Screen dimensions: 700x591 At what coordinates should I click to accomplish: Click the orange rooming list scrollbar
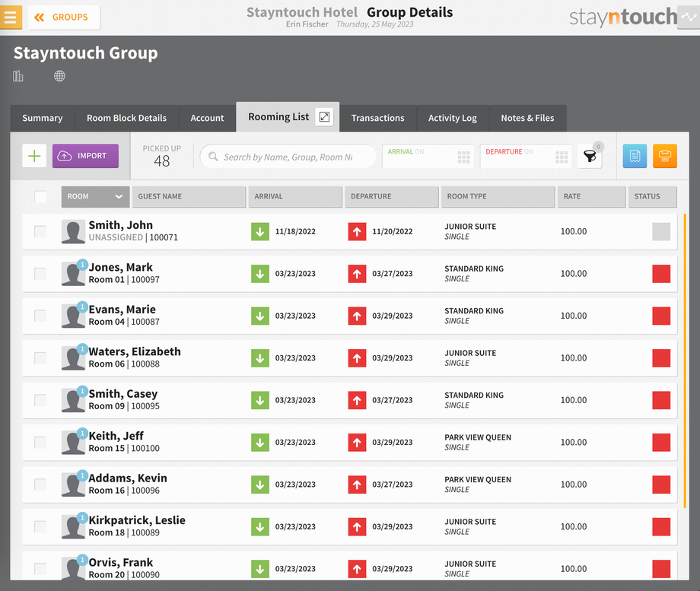click(x=685, y=361)
